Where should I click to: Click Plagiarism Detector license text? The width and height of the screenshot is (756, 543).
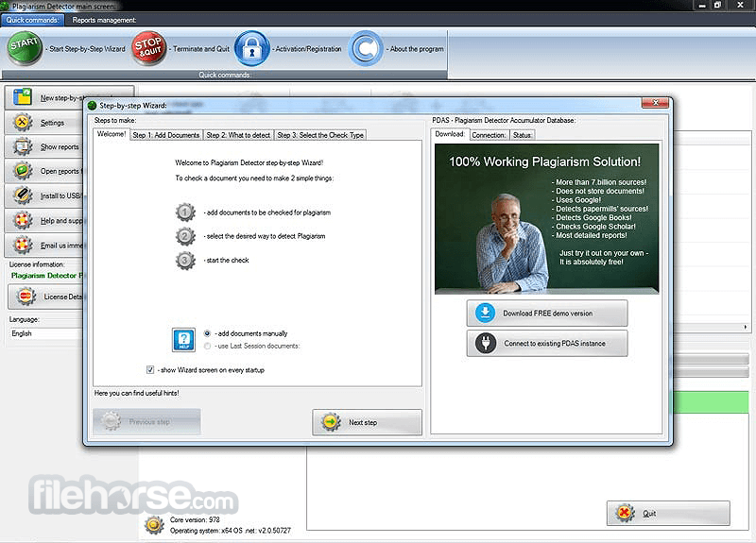47,276
